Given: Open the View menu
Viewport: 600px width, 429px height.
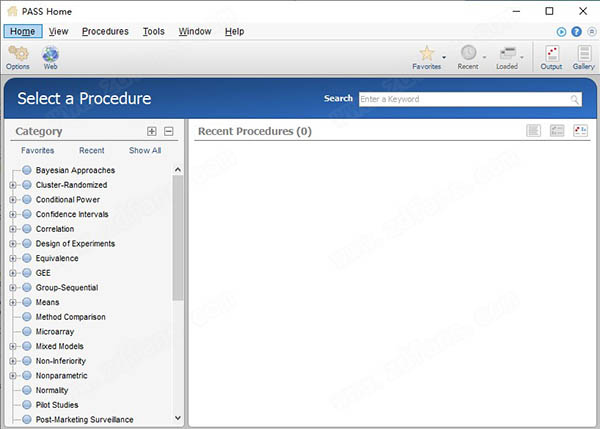Looking at the screenshot, I should tap(59, 31).
